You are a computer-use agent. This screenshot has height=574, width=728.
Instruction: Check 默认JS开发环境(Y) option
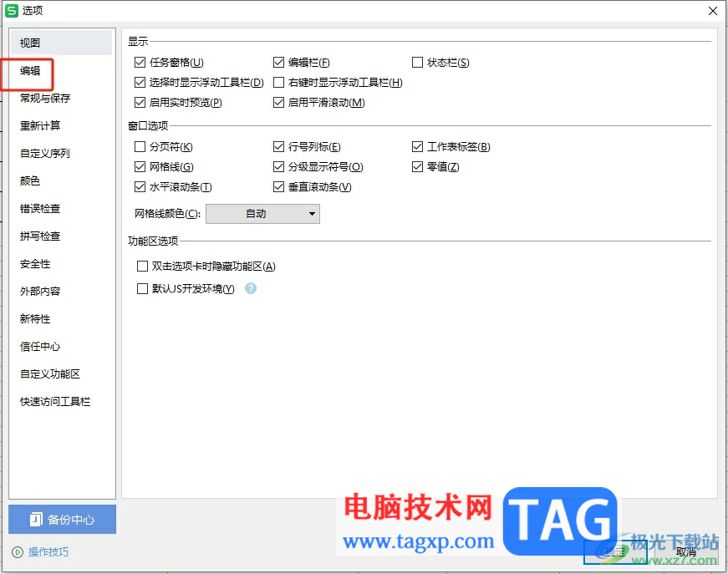point(143,288)
